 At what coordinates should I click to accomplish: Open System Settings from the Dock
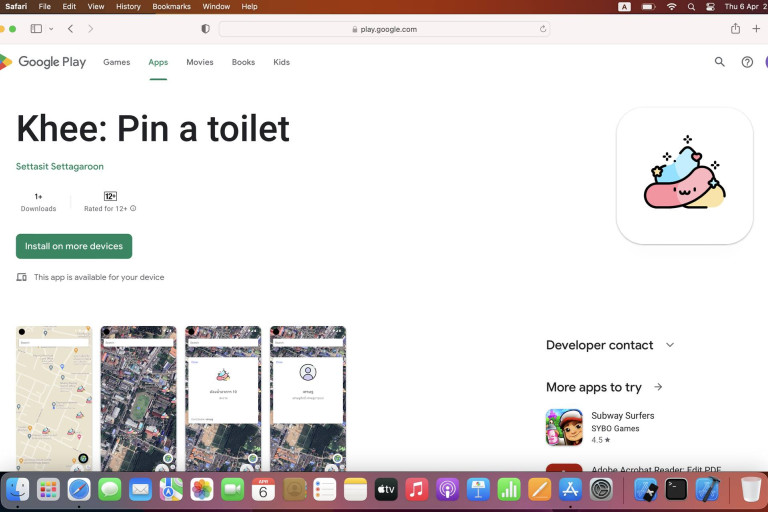pyautogui.click(x=601, y=489)
